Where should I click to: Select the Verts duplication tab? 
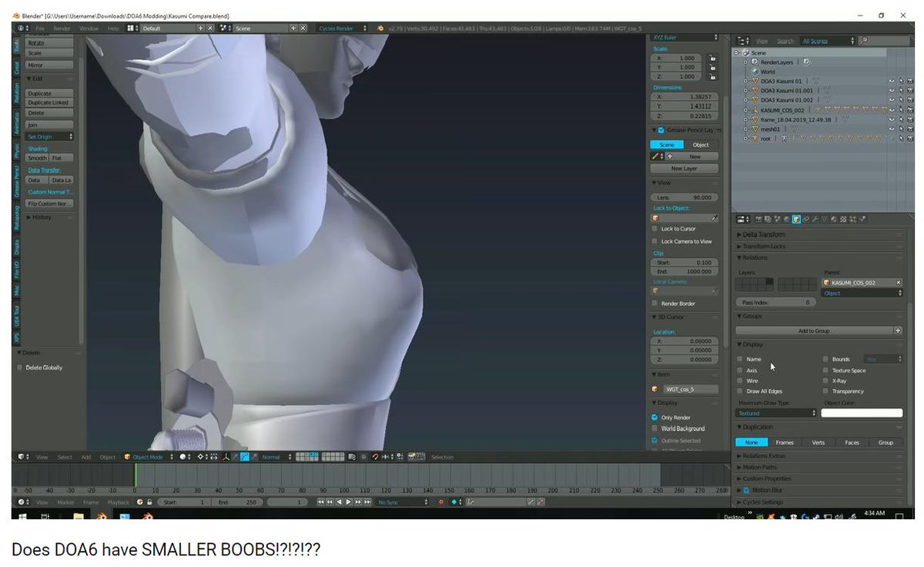pos(819,442)
